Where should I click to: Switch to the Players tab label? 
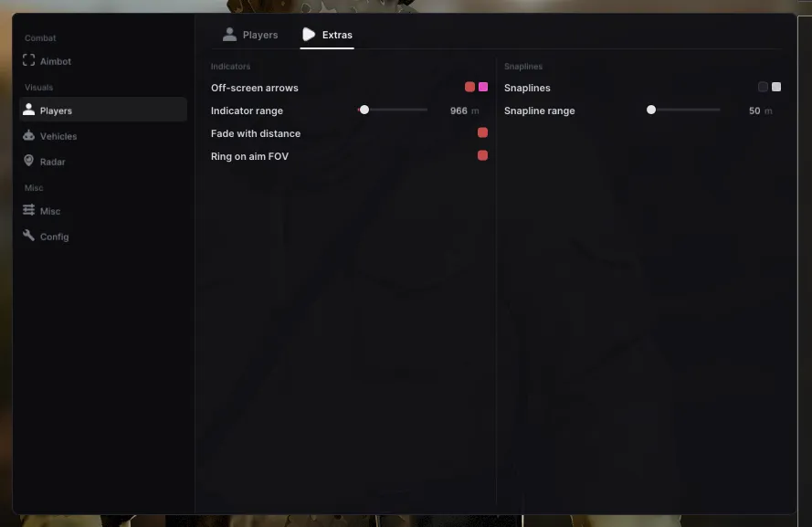260,35
